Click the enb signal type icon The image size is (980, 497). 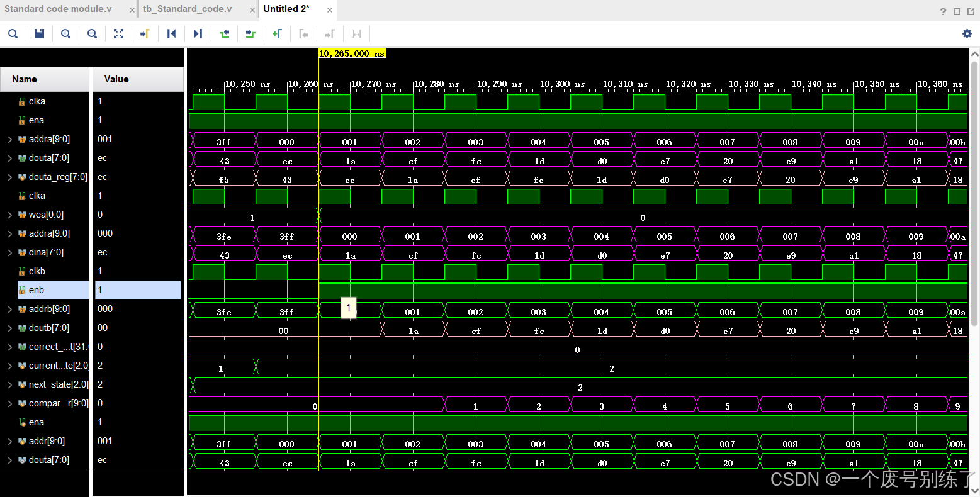pos(22,290)
